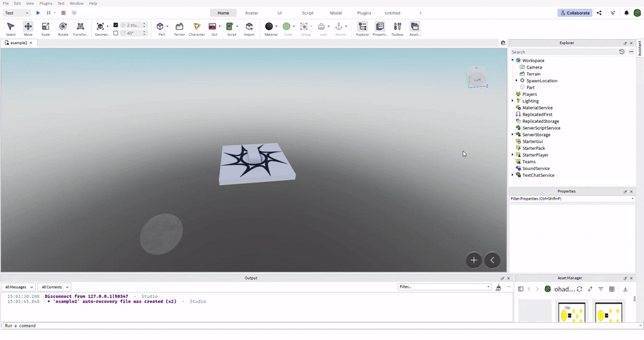Switch to the Avatar ribbon tab
This screenshot has height=340, width=644.
252,13
